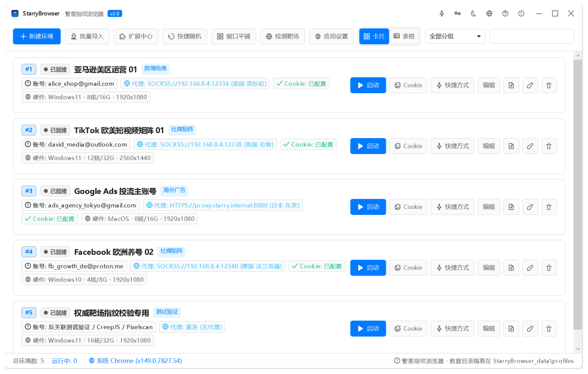This screenshot has width=588, height=374.
Task: Open the help question mark icon
Action: 505,13
